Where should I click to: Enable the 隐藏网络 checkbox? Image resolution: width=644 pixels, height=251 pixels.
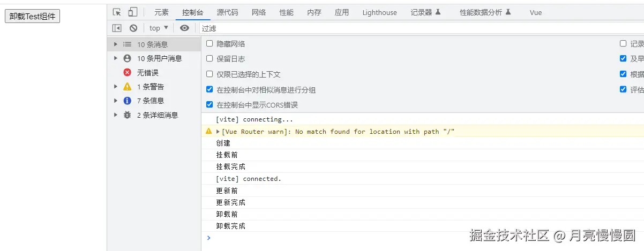(x=209, y=44)
